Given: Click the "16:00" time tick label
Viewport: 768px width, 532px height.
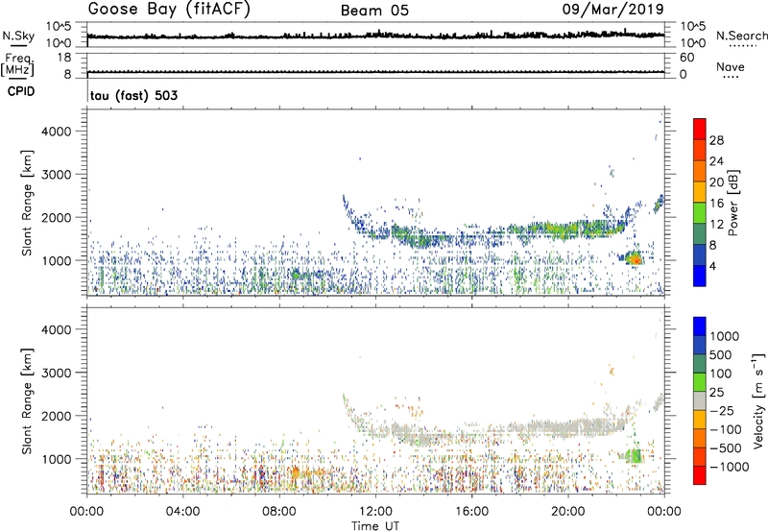Looking at the screenshot, I should coord(471,512).
